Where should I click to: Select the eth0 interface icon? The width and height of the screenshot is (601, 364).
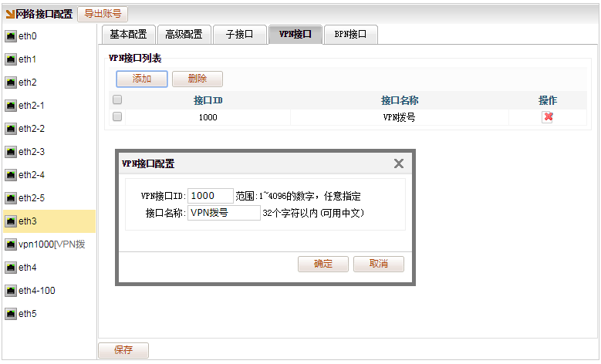pyautogui.click(x=11, y=36)
